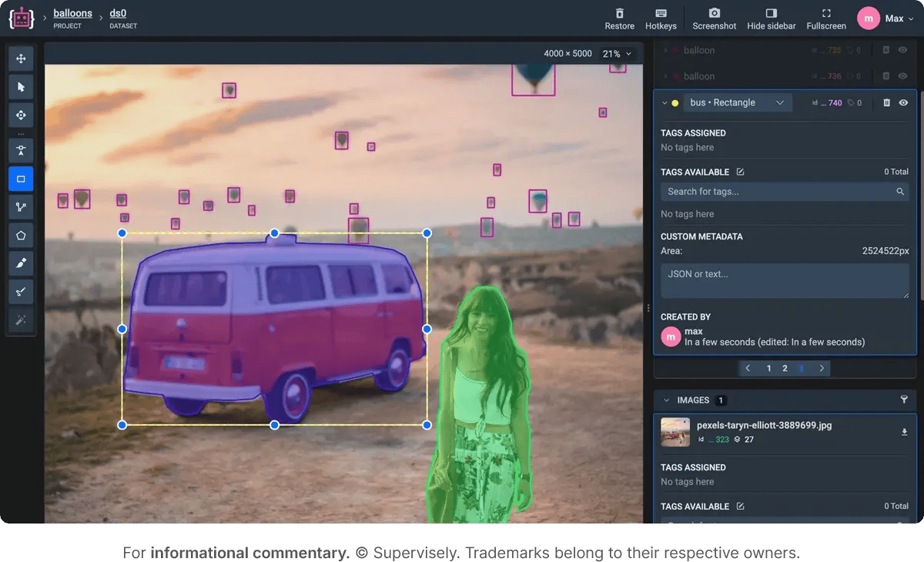Viewport: 924px width, 562px height.
Task: Open the Hotkeys panel
Action: point(661,18)
